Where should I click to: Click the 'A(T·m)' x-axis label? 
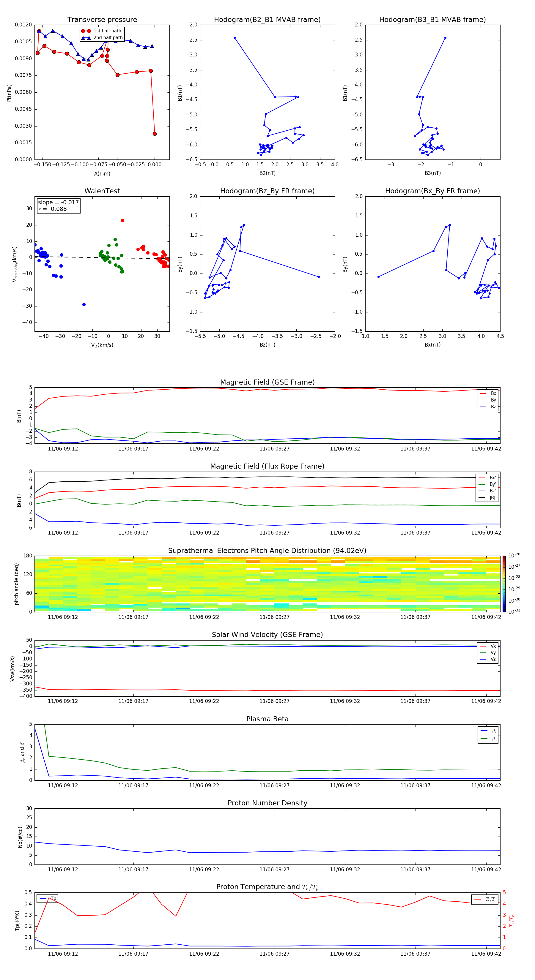tap(102, 174)
